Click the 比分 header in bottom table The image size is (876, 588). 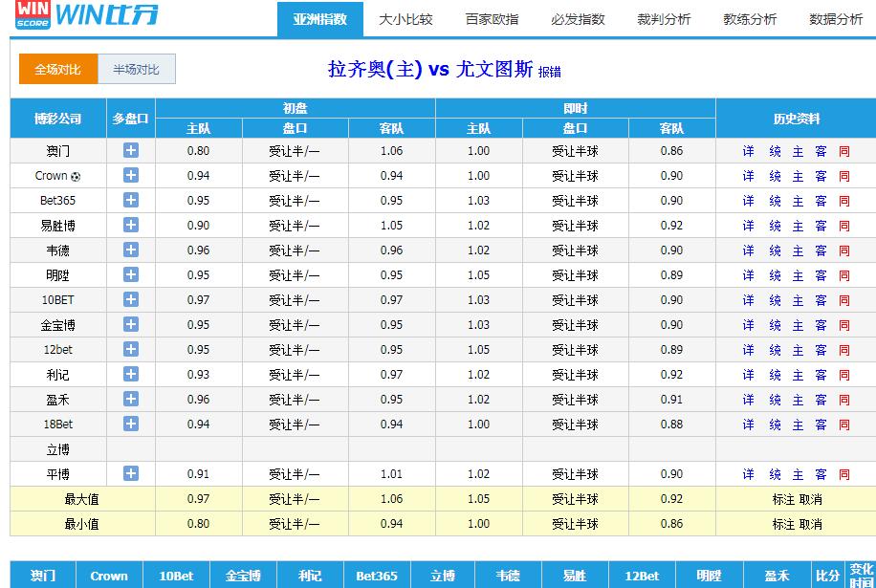click(827, 576)
